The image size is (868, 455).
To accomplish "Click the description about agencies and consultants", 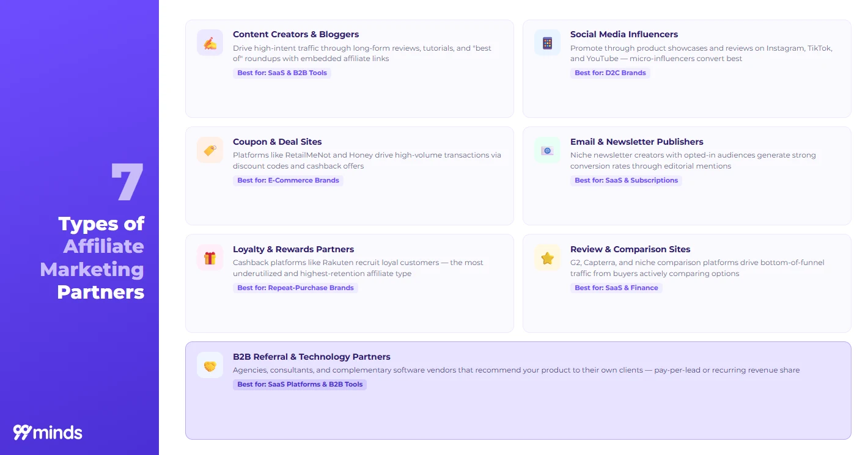I will (x=516, y=370).
